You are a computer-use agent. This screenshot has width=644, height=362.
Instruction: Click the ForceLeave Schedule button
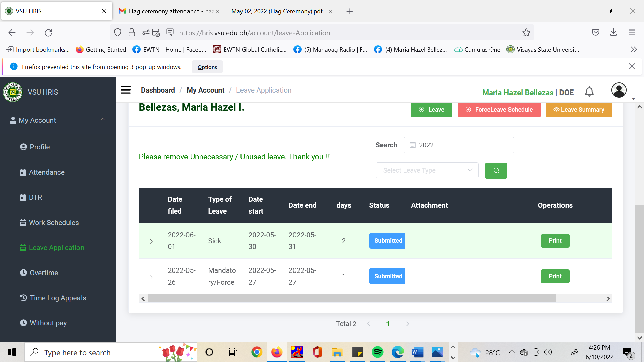point(499,110)
